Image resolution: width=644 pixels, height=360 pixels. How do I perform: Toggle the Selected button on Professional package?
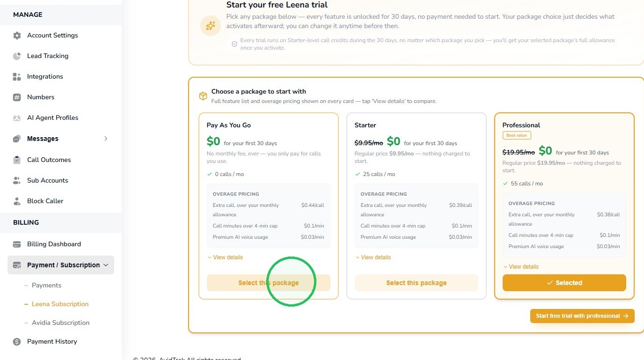pos(564,283)
